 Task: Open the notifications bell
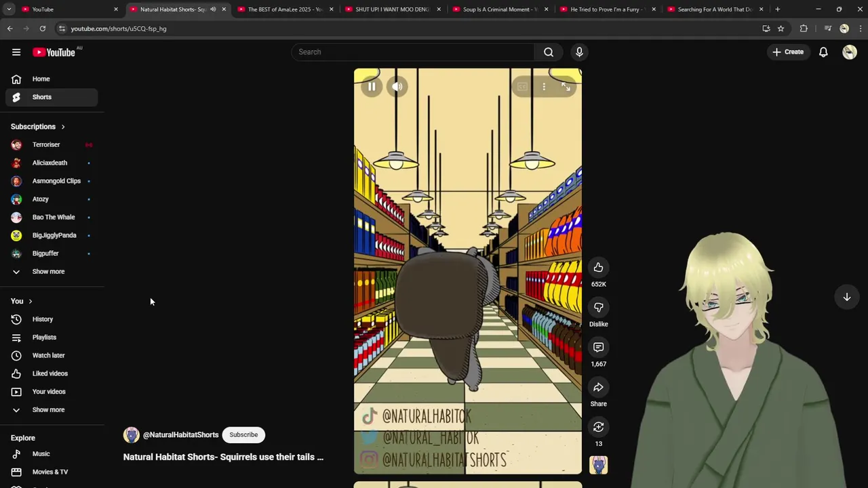coord(823,52)
